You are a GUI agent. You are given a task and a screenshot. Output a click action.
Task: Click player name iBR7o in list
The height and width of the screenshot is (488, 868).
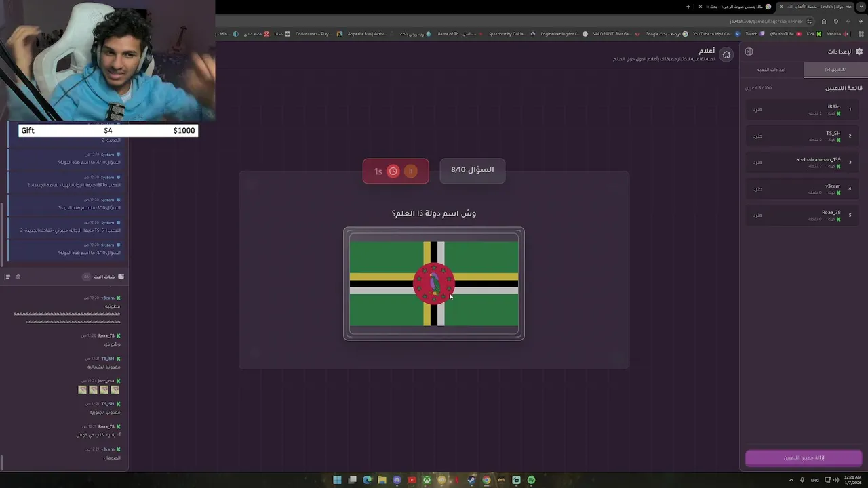[834, 107]
